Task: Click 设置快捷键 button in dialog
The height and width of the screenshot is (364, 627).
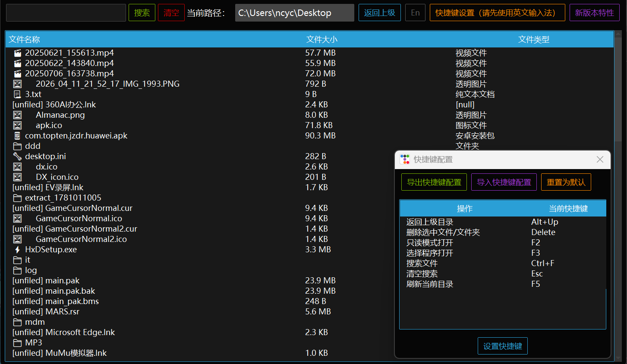Action: (503, 346)
